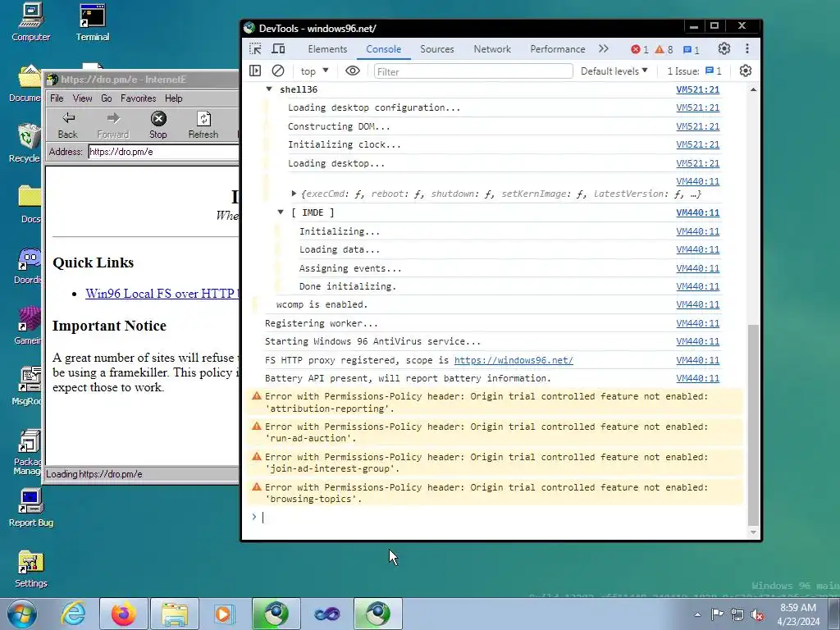Open the Go menu in InternetE
The width and height of the screenshot is (840, 630).
(x=107, y=98)
